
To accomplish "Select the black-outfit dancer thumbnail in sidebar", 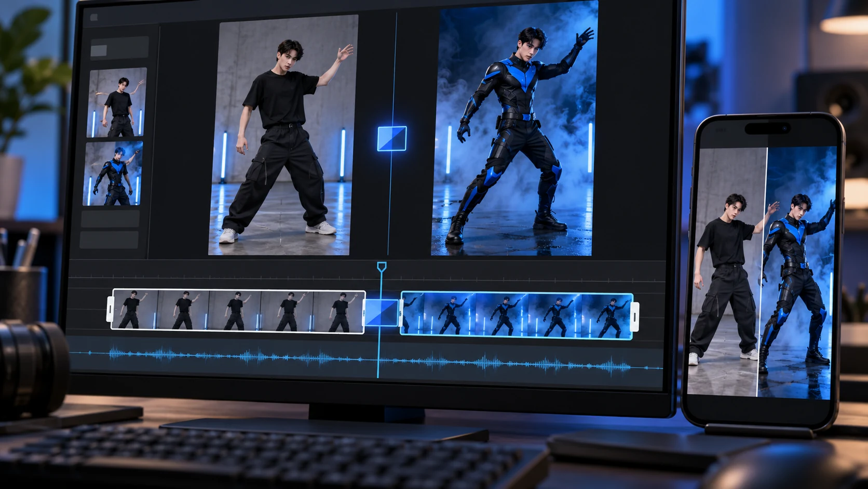I will click(x=117, y=102).
